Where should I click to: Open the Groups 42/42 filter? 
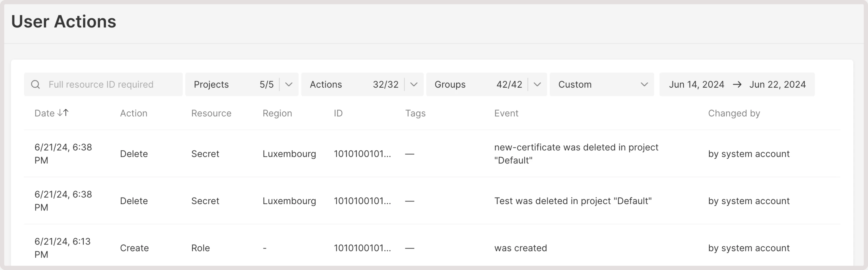point(486,85)
